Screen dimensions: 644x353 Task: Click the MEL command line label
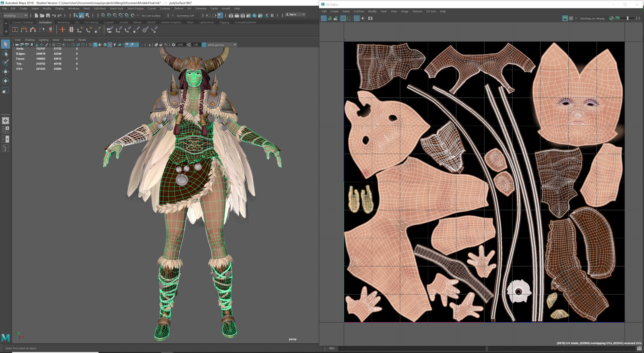coord(332,348)
